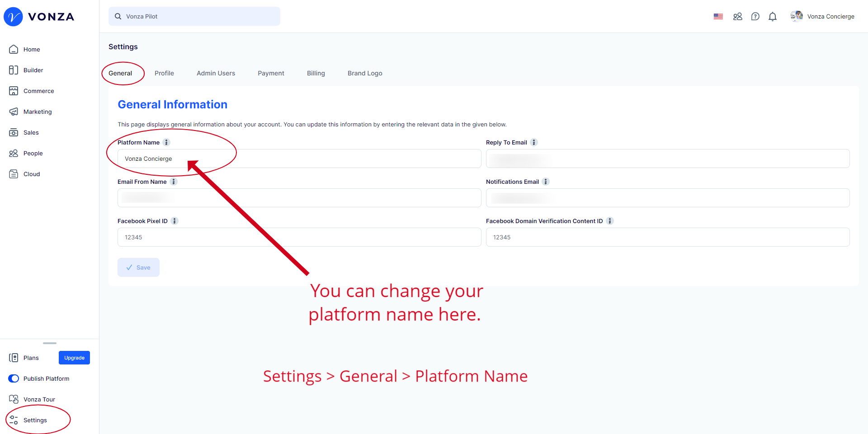
Task: Open Commerce in the sidebar
Action: click(39, 91)
